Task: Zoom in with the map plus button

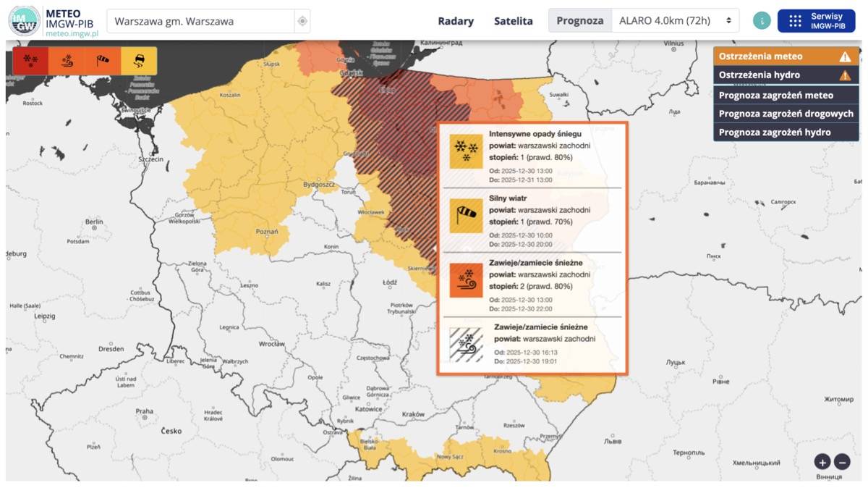Action: [822, 462]
